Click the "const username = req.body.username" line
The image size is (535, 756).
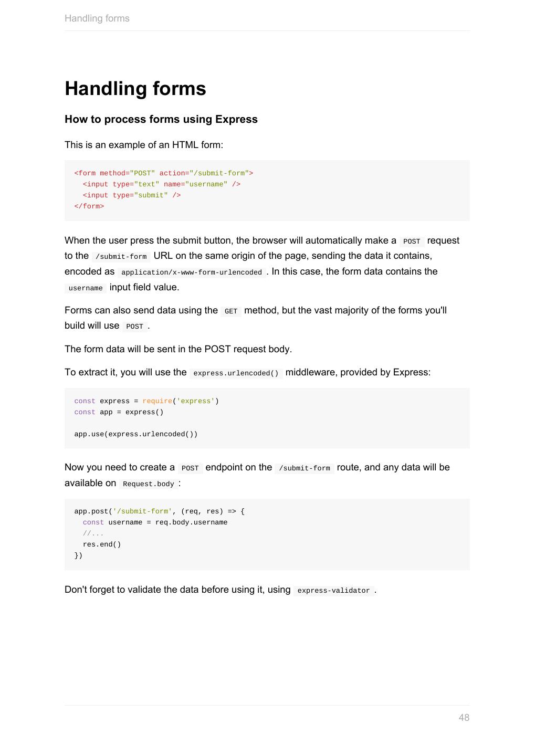(x=155, y=522)
